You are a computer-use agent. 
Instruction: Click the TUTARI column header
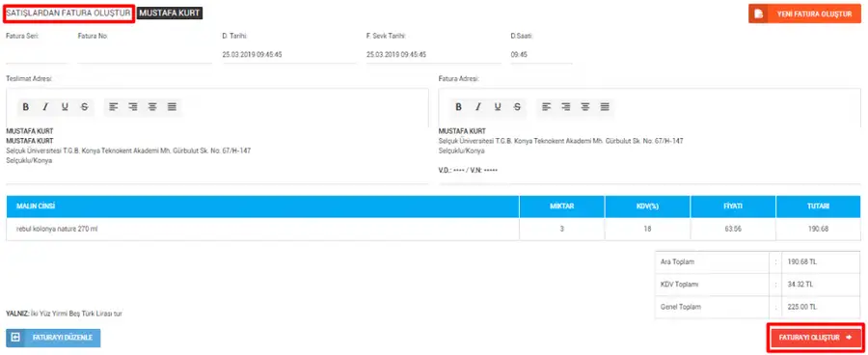(x=818, y=206)
